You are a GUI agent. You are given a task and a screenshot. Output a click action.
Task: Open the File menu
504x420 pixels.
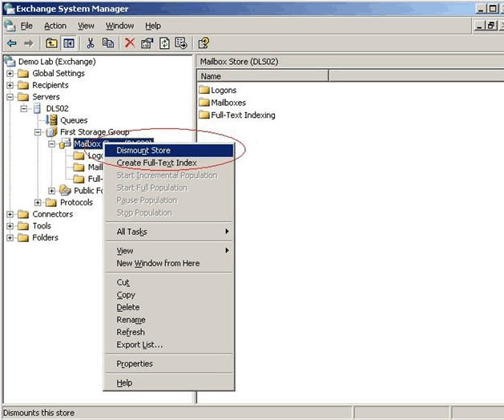point(26,26)
